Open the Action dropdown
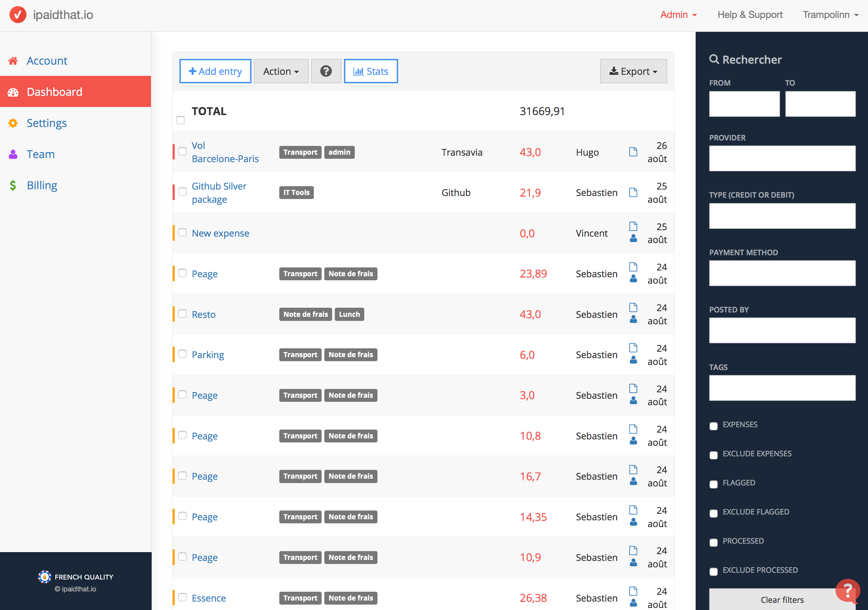Screen dimensions: 868x610 pos(281,71)
